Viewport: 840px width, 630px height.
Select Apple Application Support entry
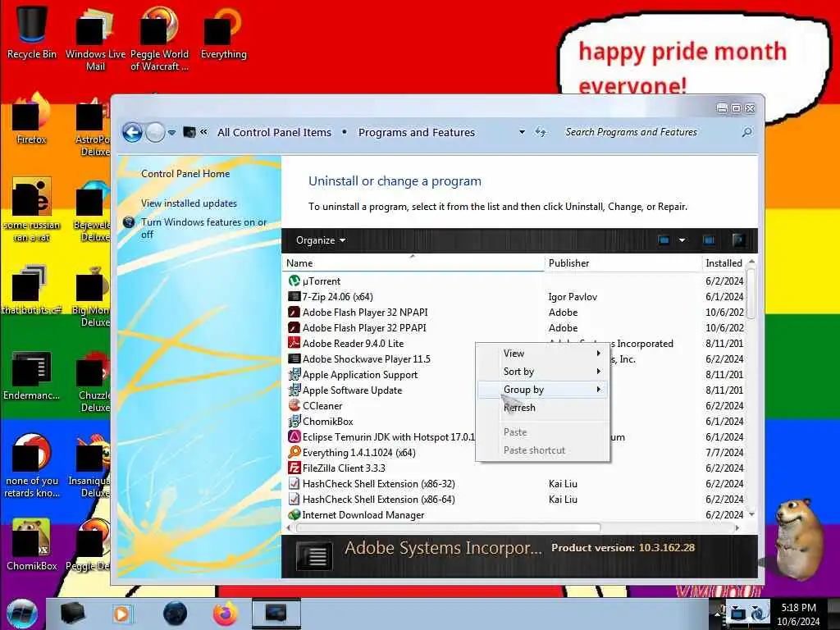click(360, 374)
